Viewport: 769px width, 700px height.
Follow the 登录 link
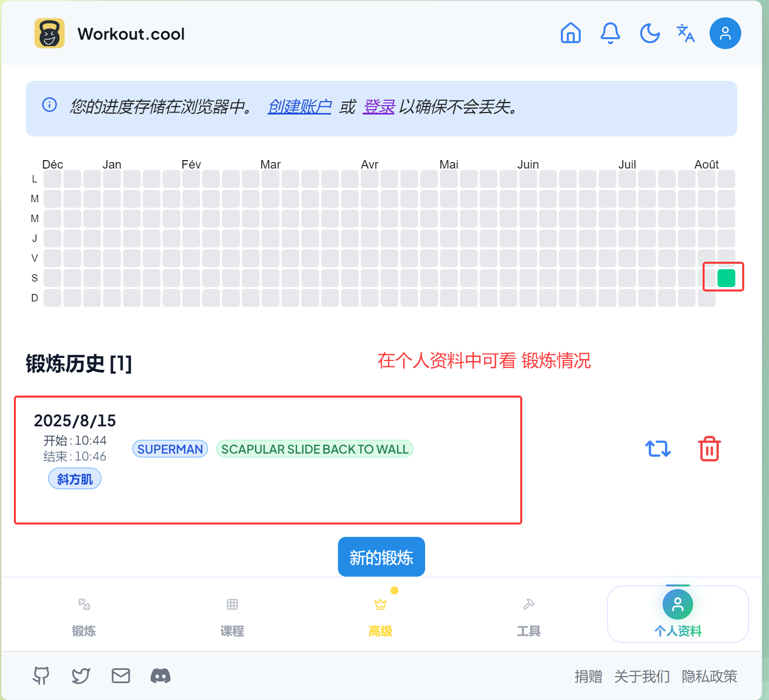point(379,106)
